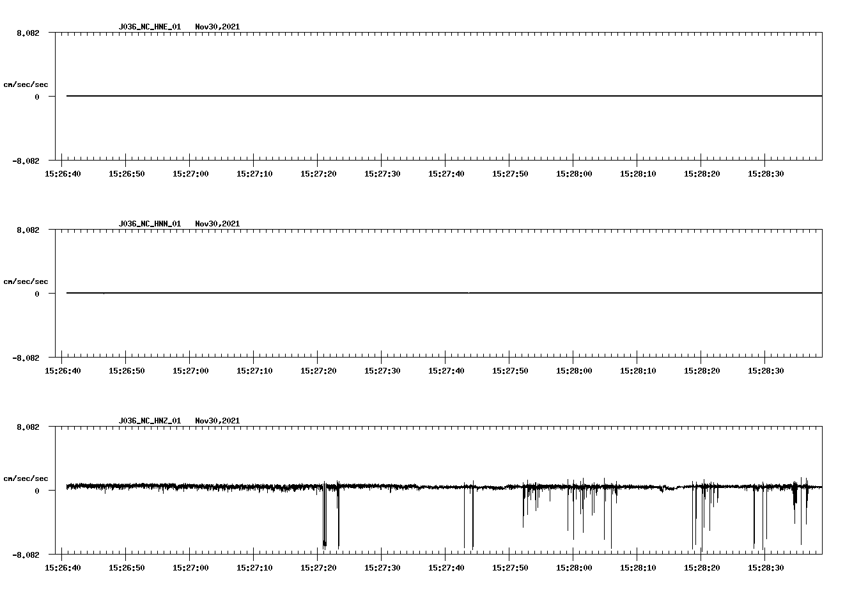Click the -8.082 axis value on HNZ plot

pos(26,555)
